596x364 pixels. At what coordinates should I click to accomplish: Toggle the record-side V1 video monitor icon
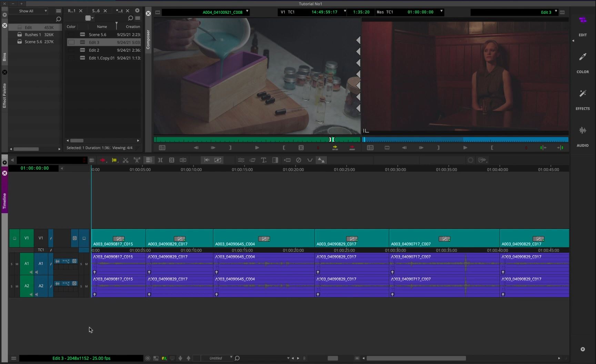84,238
